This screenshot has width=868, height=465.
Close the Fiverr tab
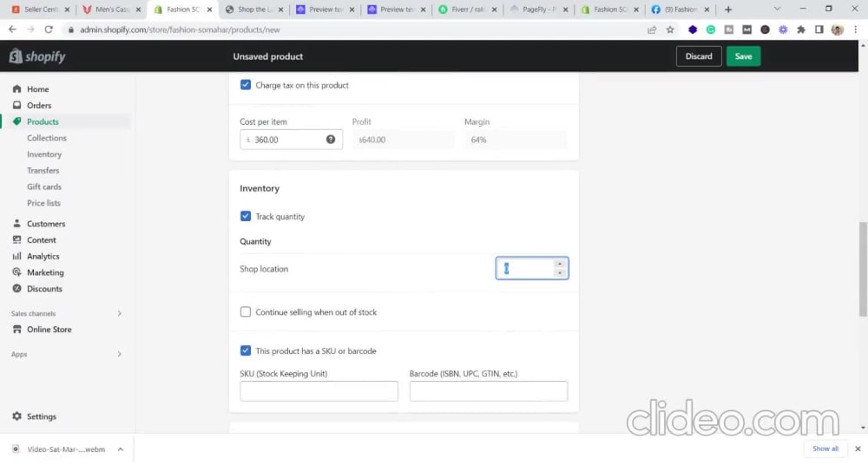[495, 10]
